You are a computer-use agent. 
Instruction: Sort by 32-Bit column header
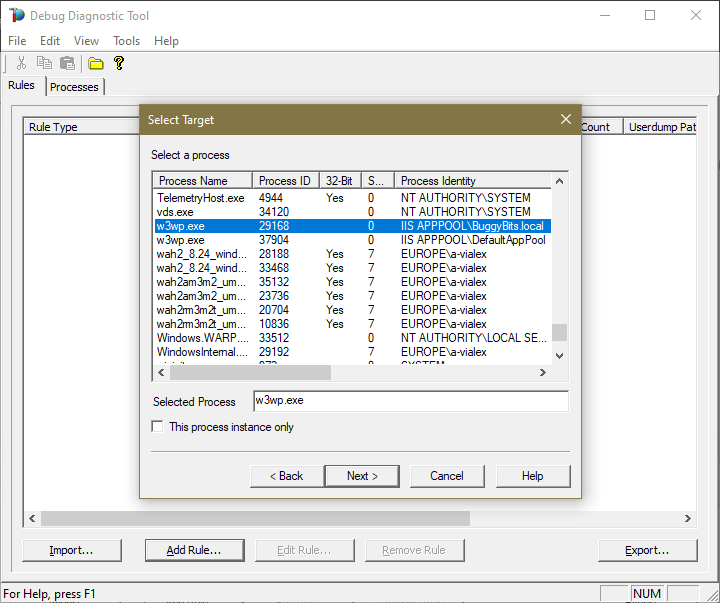(340, 180)
